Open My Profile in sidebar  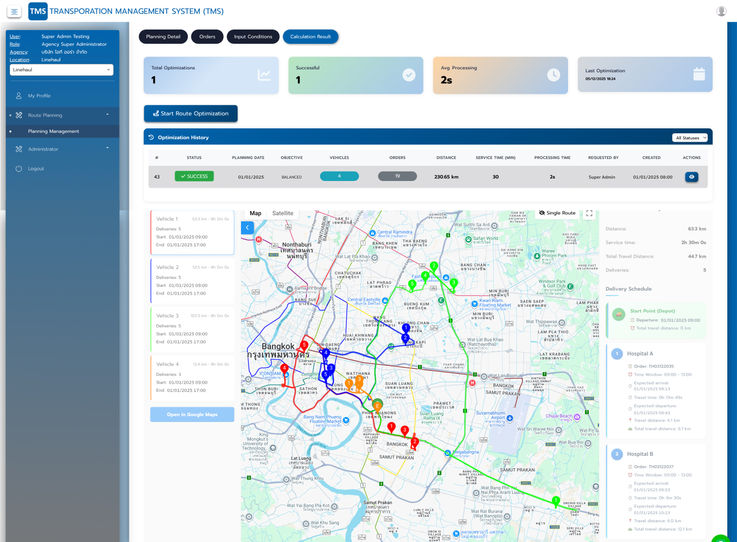[x=62, y=95]
